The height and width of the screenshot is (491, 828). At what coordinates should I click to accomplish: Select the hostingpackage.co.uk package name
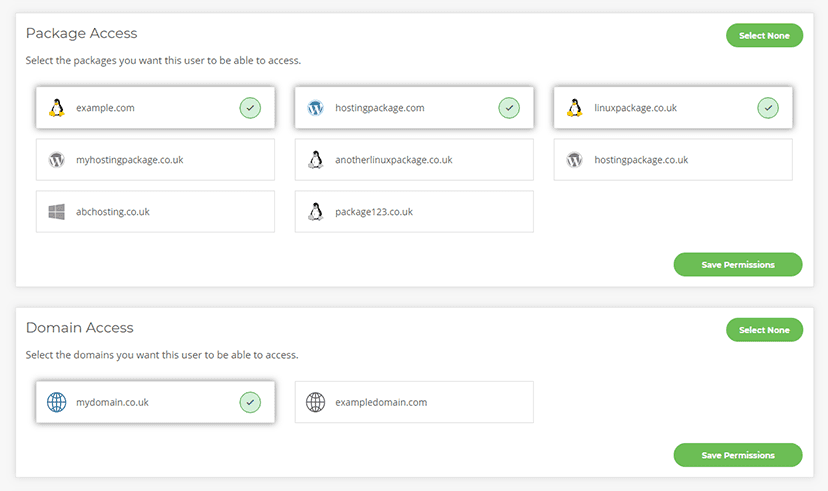coord(641,160)
